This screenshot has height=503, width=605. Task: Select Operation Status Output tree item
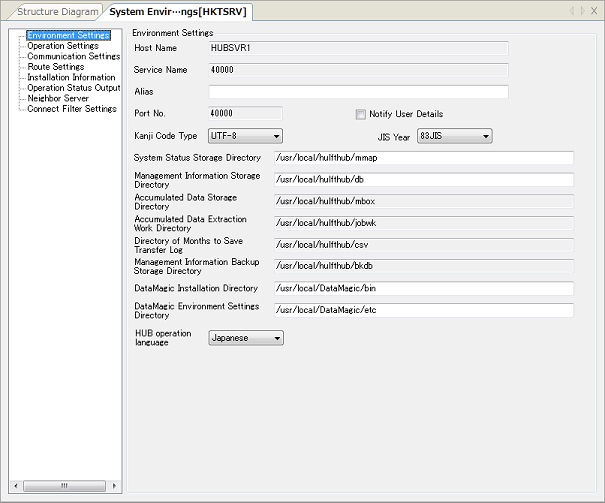tap(73, 88)
